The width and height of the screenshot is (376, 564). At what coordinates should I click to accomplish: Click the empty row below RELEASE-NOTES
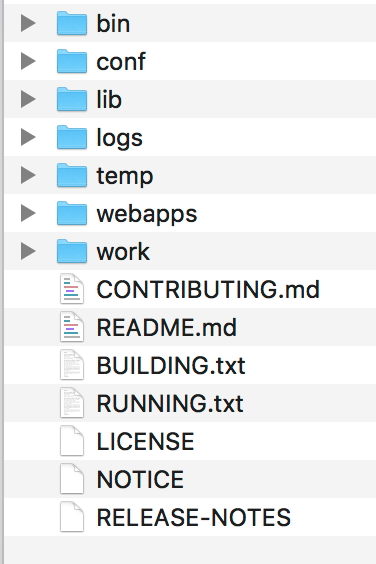190,550
